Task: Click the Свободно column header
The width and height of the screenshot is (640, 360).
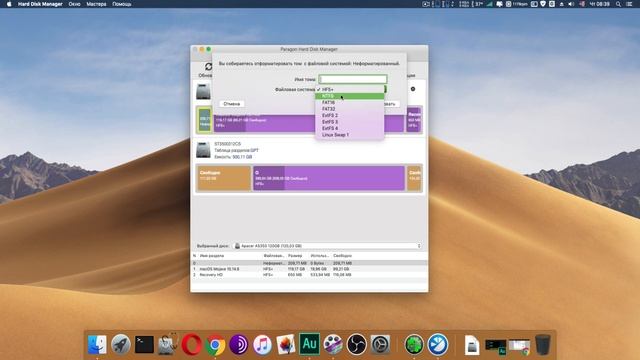Action: pyautogui.click(x=342, y=256)
